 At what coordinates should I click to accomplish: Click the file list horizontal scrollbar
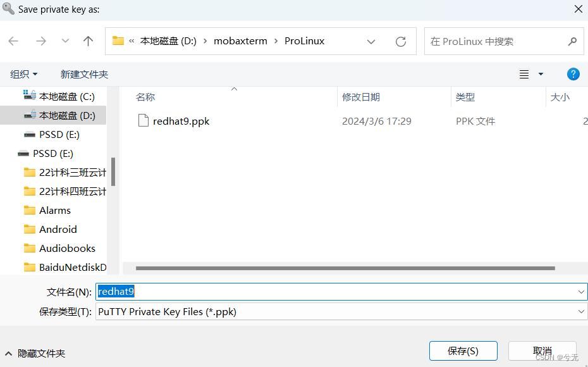point(345,268)
